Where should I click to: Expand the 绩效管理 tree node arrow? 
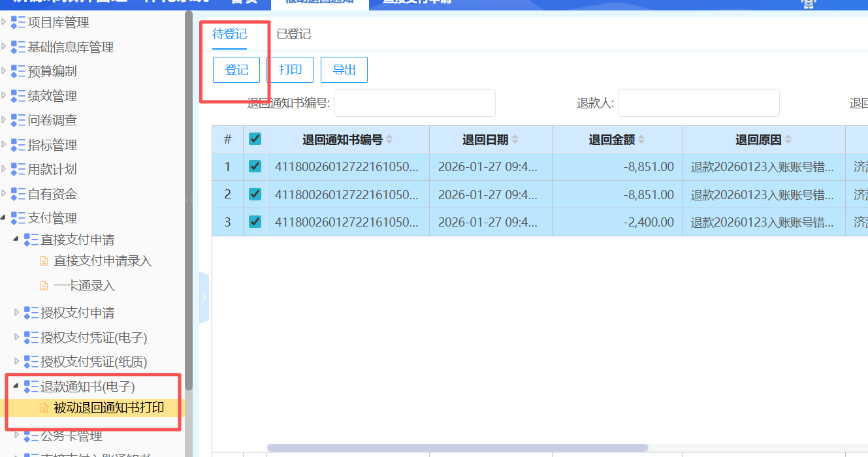(4, 96)
